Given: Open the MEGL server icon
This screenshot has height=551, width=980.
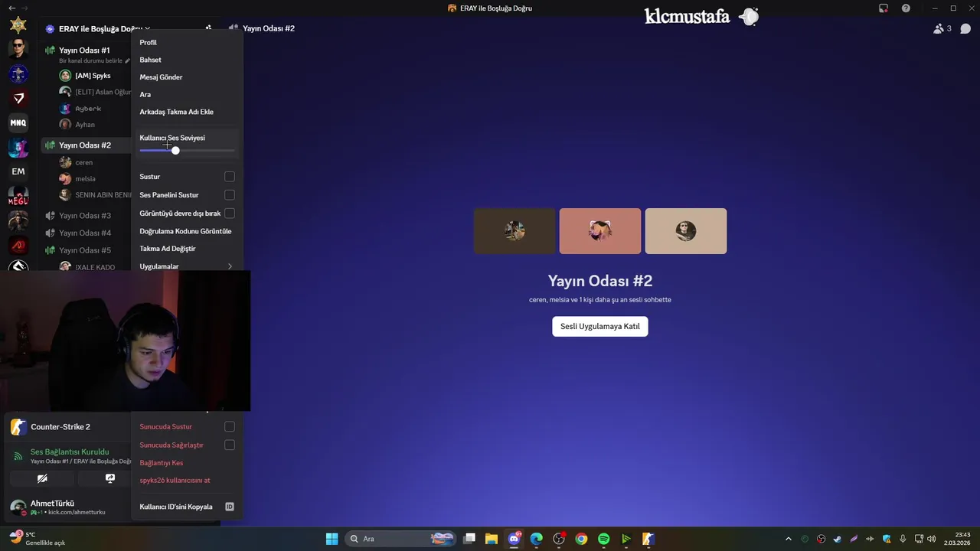Looking at the screenshot, I should pyautogui.click(x=18, y=196).
